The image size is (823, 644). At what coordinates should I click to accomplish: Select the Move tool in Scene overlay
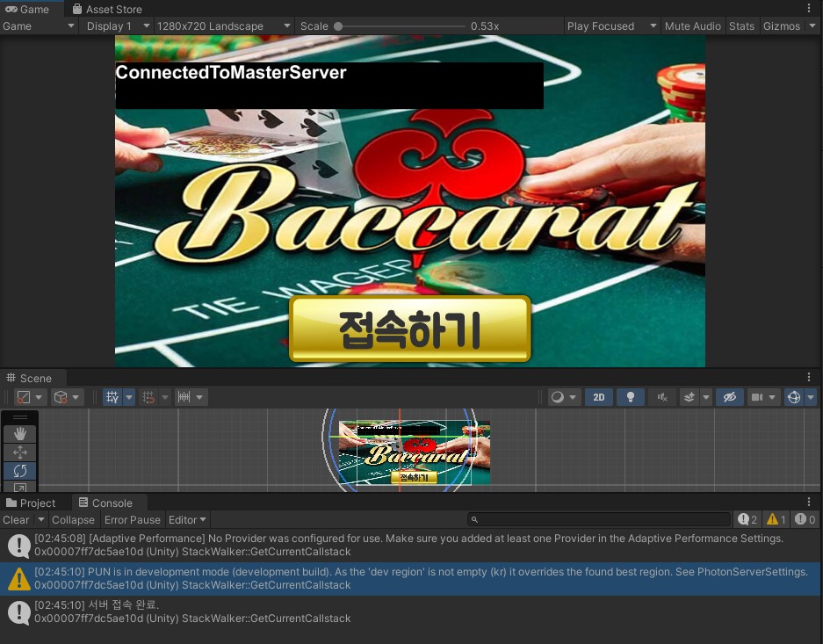20,452
